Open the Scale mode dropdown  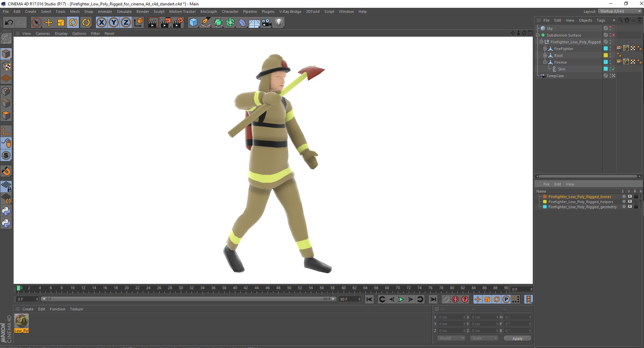(484, 339)
